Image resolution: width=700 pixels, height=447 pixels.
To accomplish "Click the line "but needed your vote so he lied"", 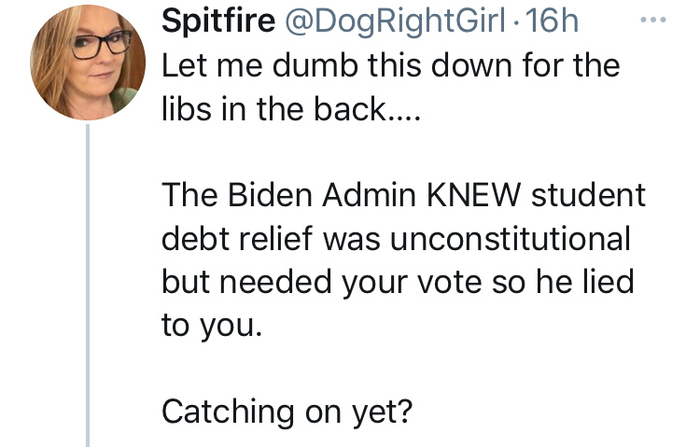I will [x=398, y=282].
